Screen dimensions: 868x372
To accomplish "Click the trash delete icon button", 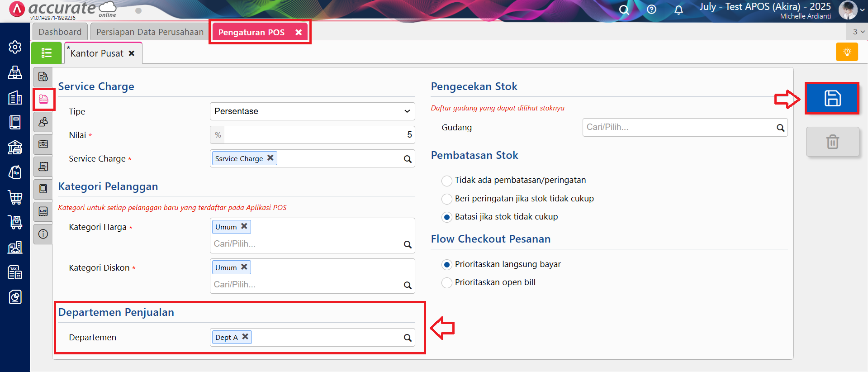I will (x=832, y=142).
